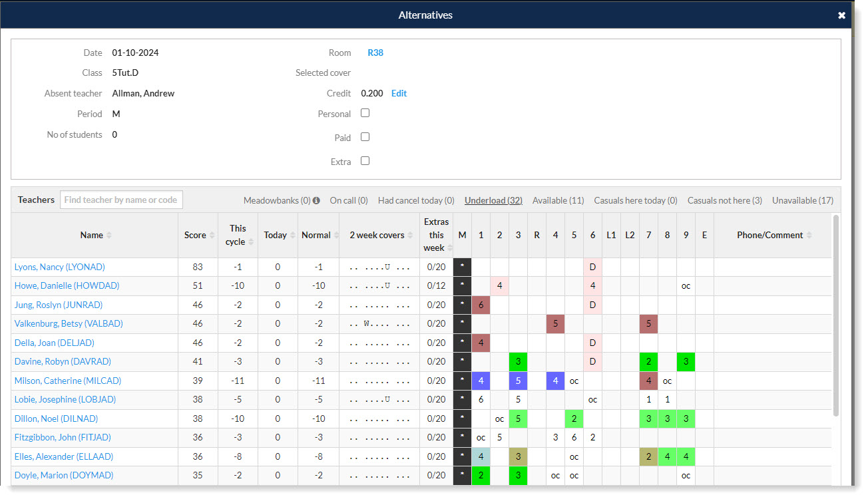Click the light blue period 1 cell for Elles, Alexander

coord(481,456)
